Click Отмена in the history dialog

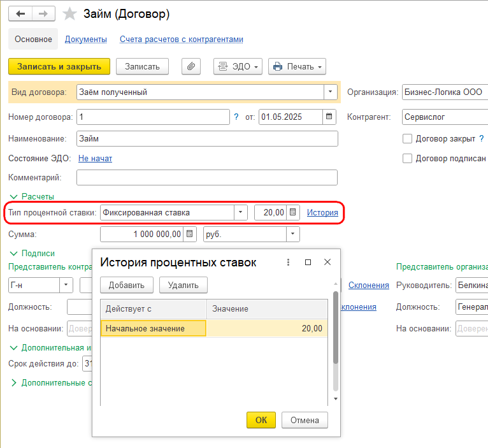pyautogui.click(x=305, y=420)
